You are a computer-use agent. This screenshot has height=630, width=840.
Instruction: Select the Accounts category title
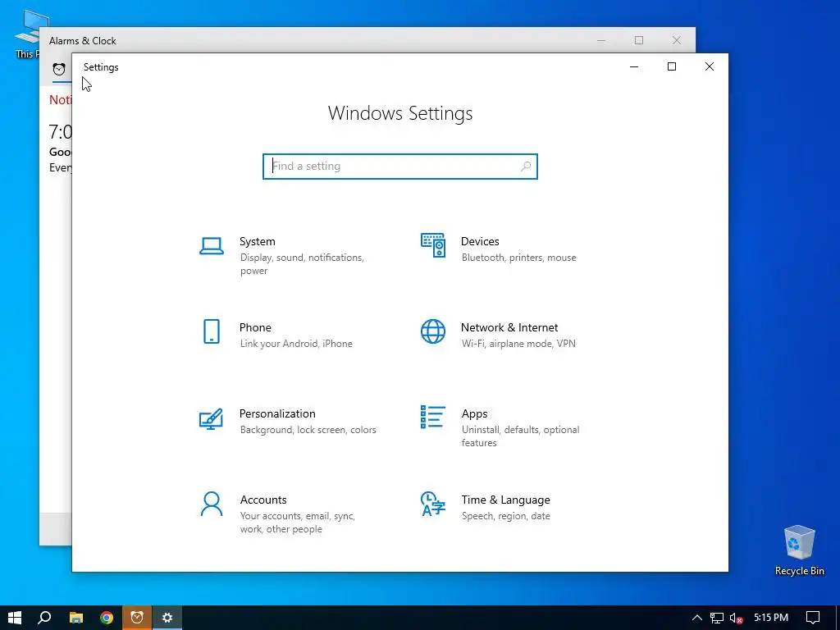[263, 500]
